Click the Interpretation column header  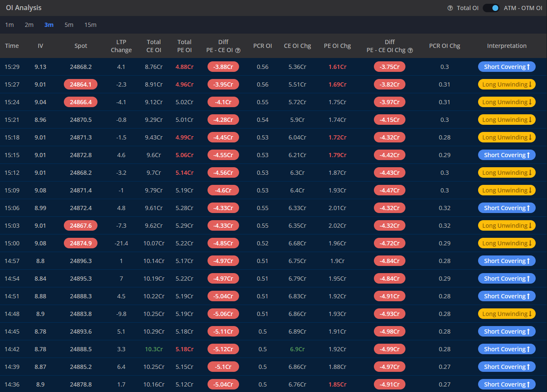tap(507, 46)
